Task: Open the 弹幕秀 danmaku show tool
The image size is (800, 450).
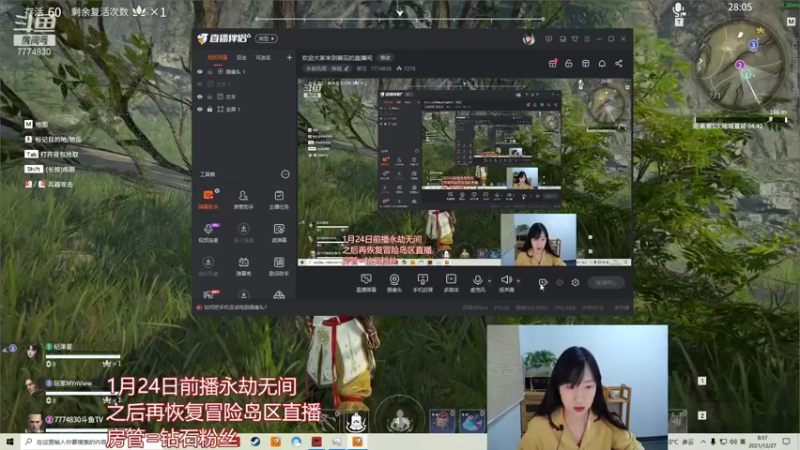Action: 243,266
